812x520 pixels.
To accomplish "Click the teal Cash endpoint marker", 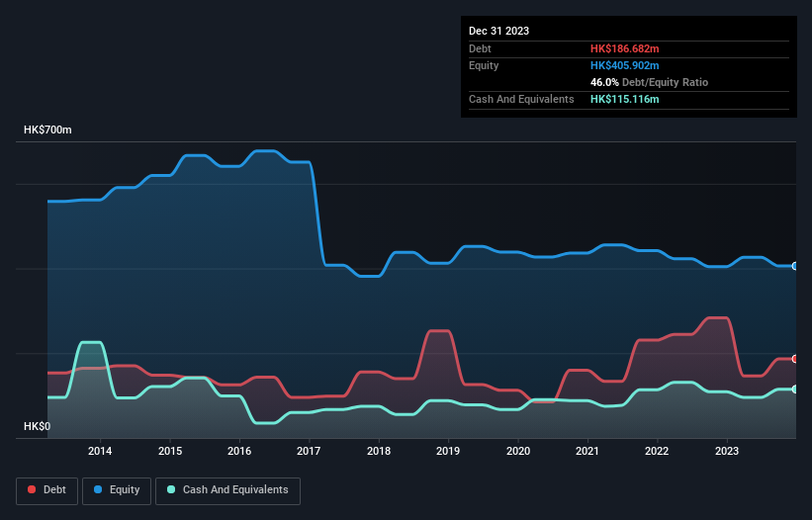I will [795, 390].
